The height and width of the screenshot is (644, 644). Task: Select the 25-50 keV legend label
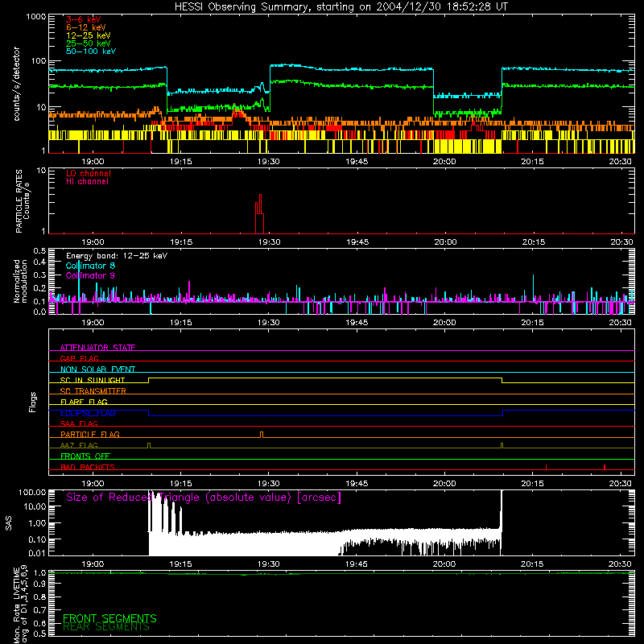click(89, 43)
